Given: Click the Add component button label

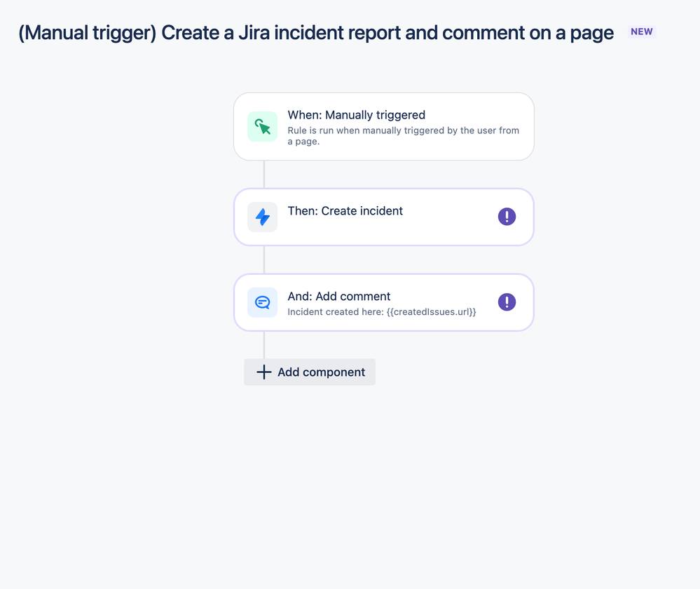Looking at the screenshot, I should 321,372.
